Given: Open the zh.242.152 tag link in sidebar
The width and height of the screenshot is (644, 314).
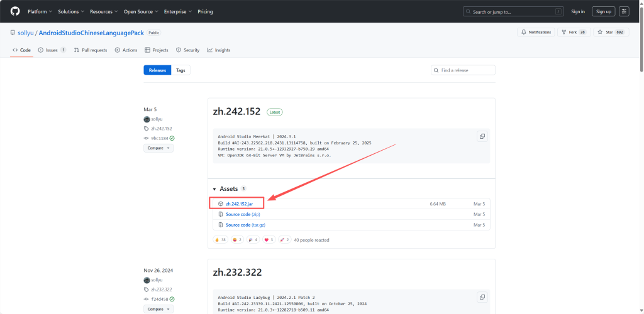Looking at the screenshot, I should point(162,128).
